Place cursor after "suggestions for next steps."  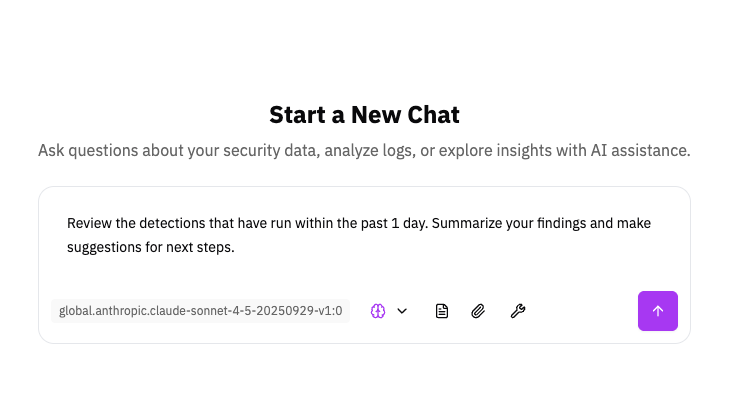click(x=235, y=247)
